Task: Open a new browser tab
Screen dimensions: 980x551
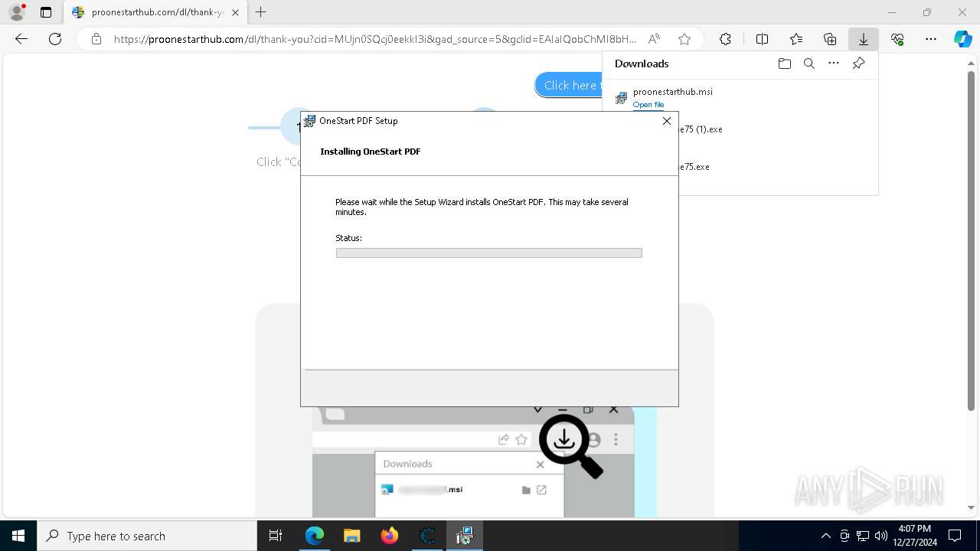Action: click(x=261, y=12)
